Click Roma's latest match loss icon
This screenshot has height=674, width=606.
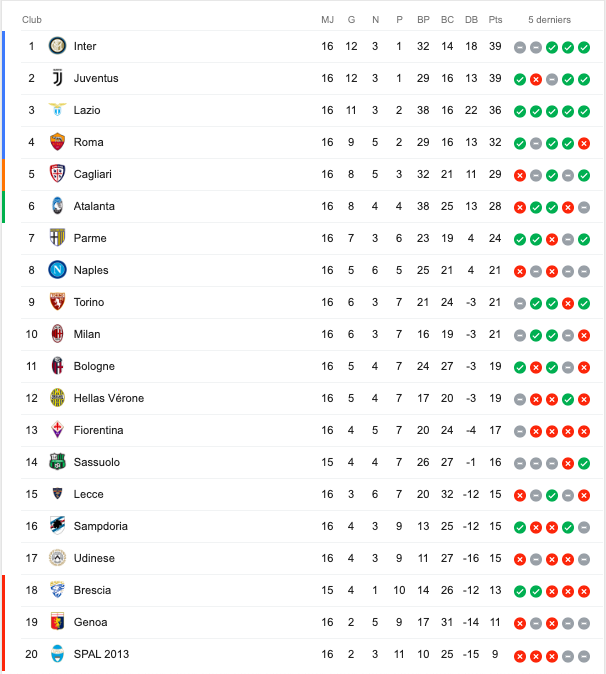584,143
